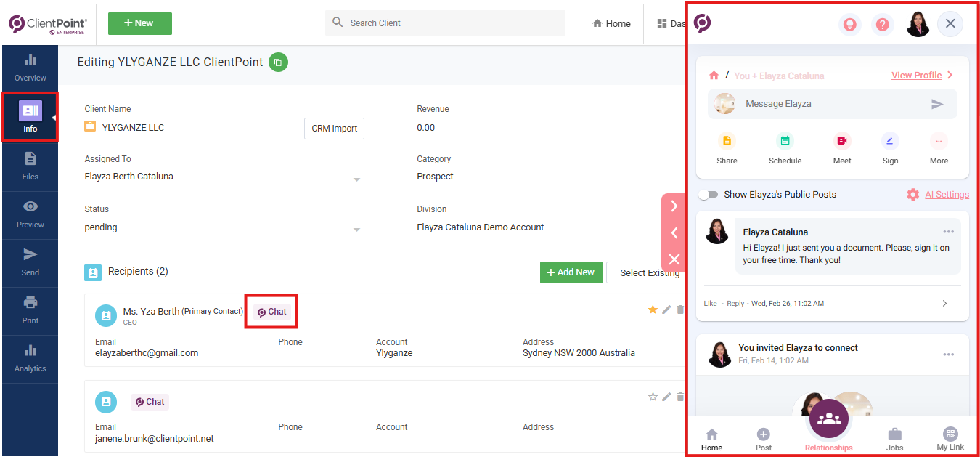980x457 pixels.
Task: Open the user profile avatar in the panel header
Action: [x=918, y=25]
